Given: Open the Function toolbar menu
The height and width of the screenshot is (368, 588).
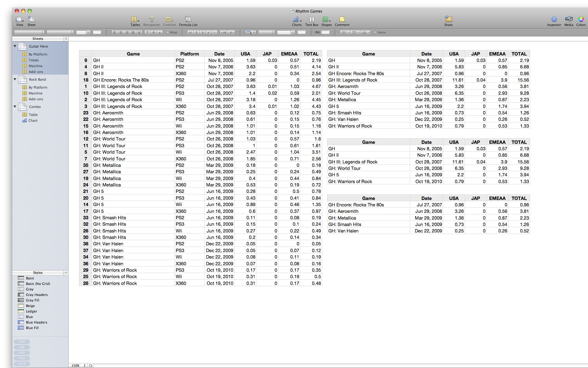Looking at the screenshot, I should click(169, 21).
